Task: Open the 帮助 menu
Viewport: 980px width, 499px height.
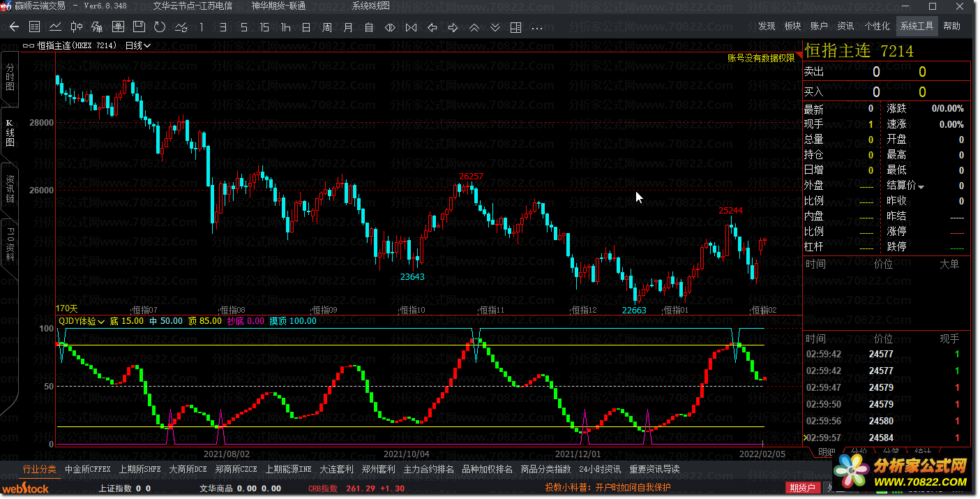Action: click(951, 26)
